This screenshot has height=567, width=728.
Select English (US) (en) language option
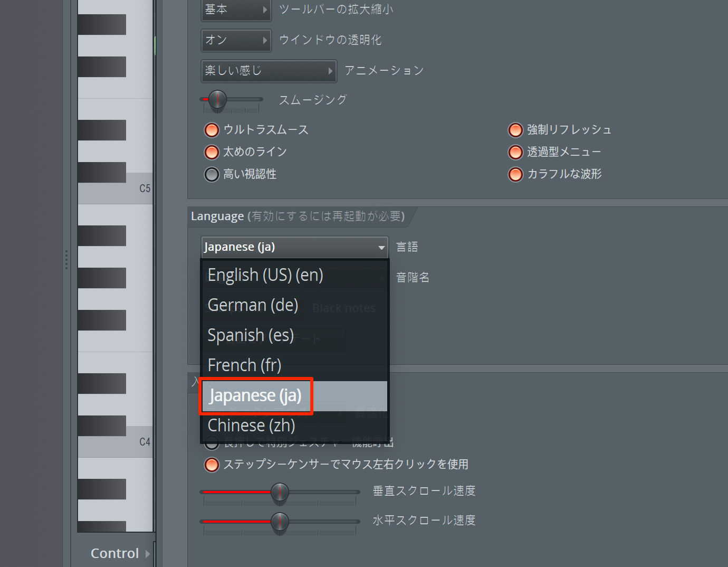294,275
